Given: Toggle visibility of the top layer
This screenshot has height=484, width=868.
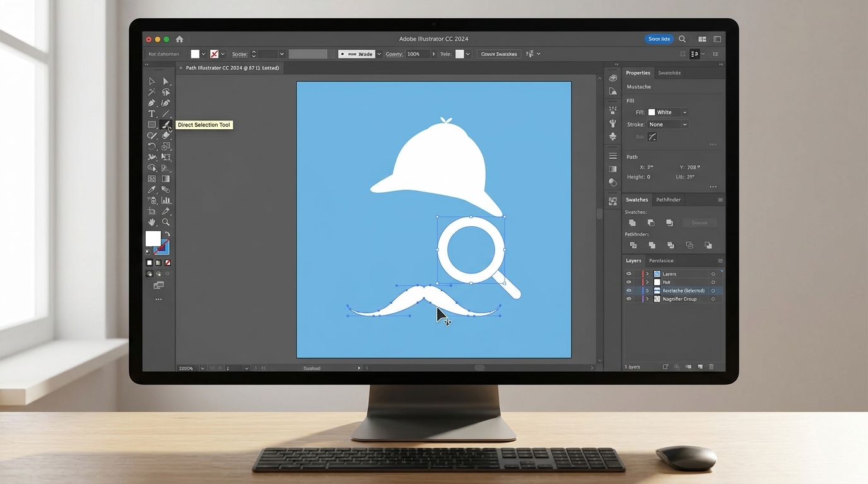Looking at the screenshot, I should pyautogui.click(x=628, y=274).
